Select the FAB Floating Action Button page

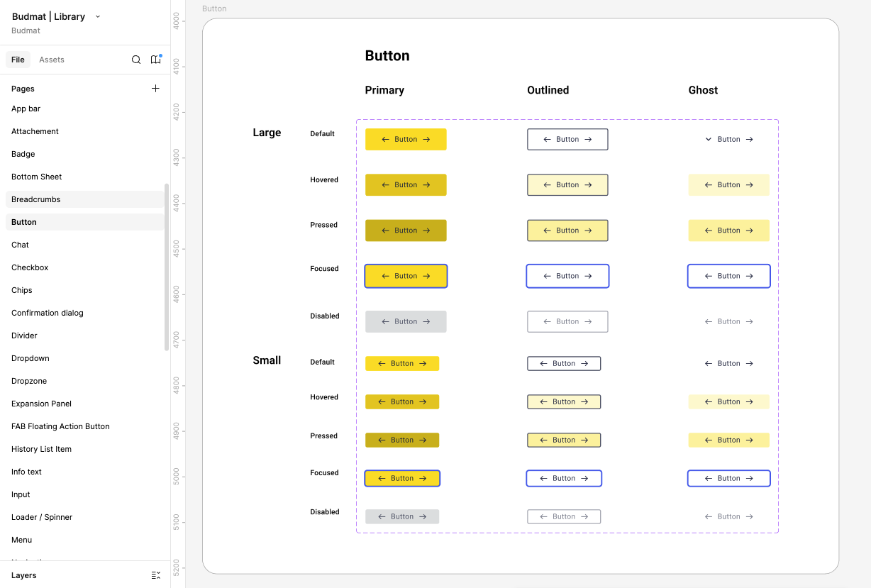click(60, 426)
